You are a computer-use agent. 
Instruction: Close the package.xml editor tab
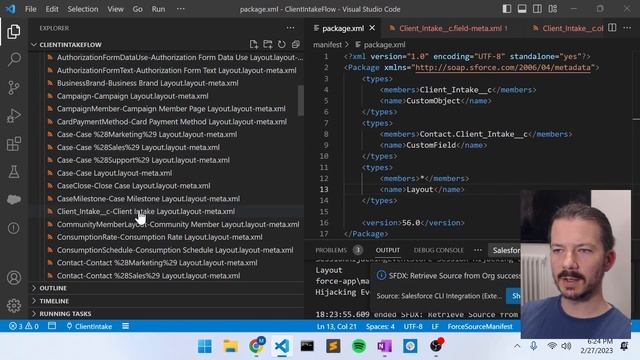point(372,28)
